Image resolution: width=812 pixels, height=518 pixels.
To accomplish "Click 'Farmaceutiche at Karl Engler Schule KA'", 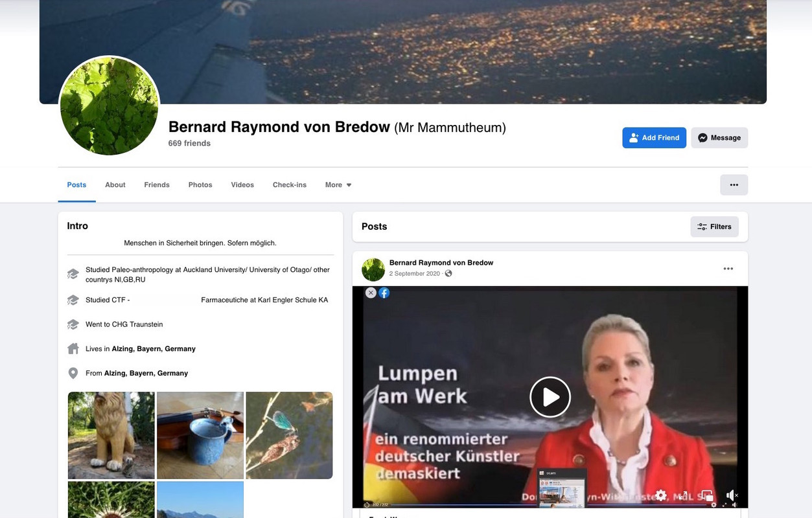I will point(264,300).
